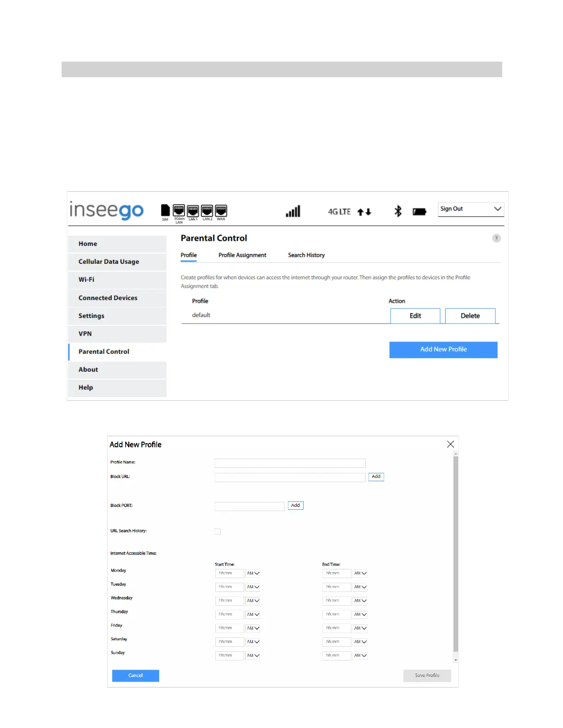Open Monday start time AM/PM dropdown
Image resolution: width=563 pixels, height=728 pixels.
[253, 573]
